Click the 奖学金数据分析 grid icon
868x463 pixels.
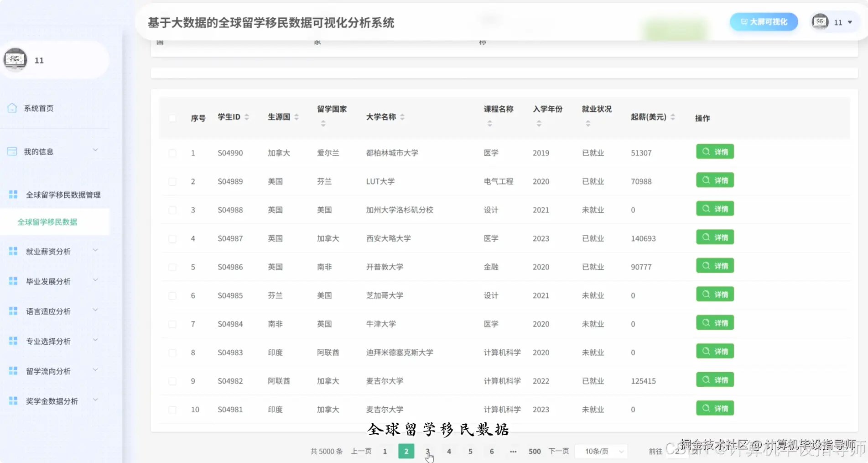coord(12,400)
